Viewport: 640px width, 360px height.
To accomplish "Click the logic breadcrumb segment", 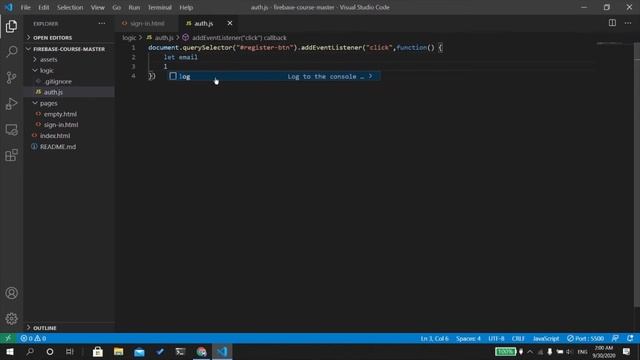I will coord(129,38).
